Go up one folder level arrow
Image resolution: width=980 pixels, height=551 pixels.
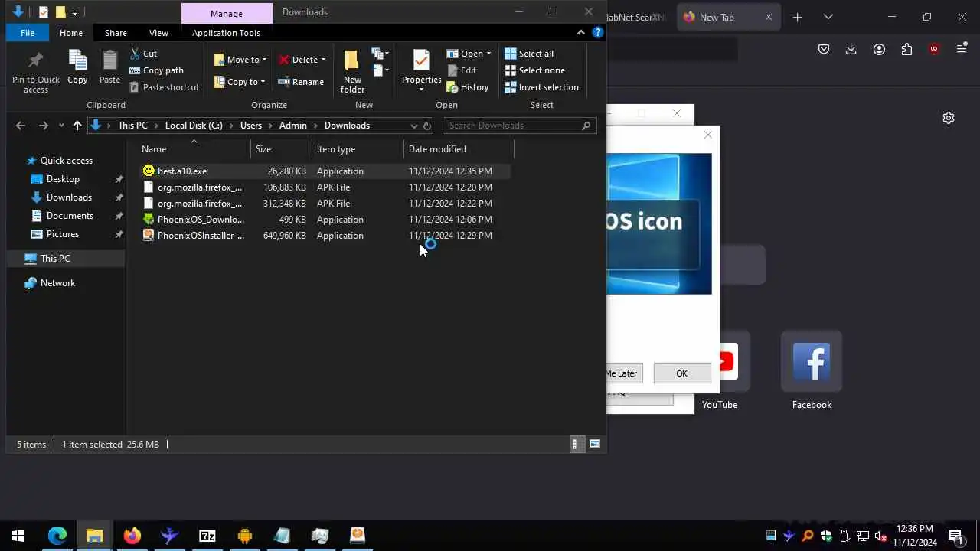point(77,126)
